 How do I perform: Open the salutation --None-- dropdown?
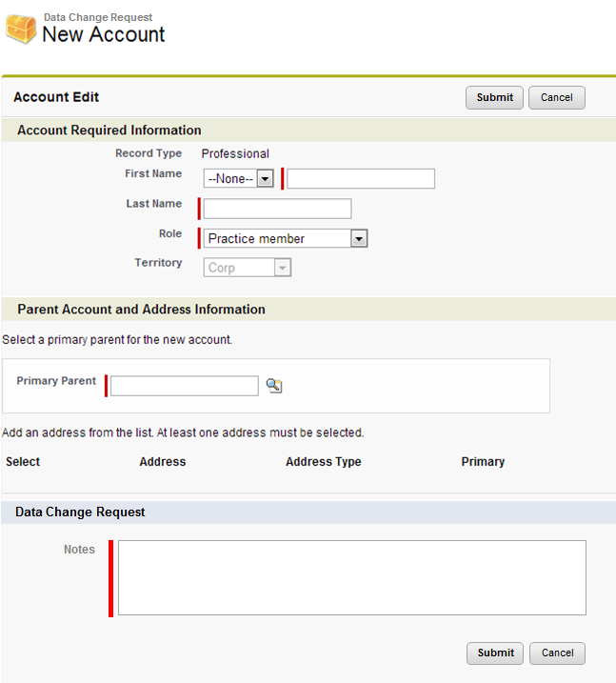(x=238, y=178)
